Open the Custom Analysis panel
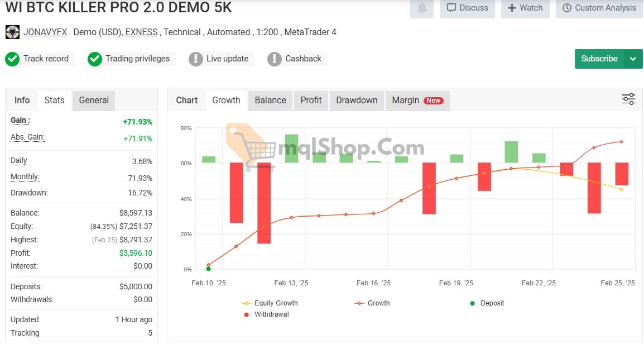Image resolution: width=644 pixels, height=344 pixels. (x=599, y=8)
